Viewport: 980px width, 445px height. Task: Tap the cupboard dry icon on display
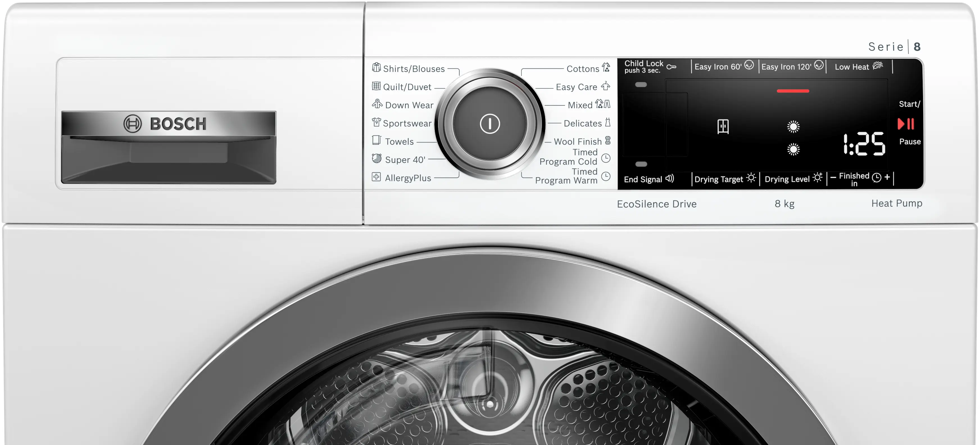point(723,126)
